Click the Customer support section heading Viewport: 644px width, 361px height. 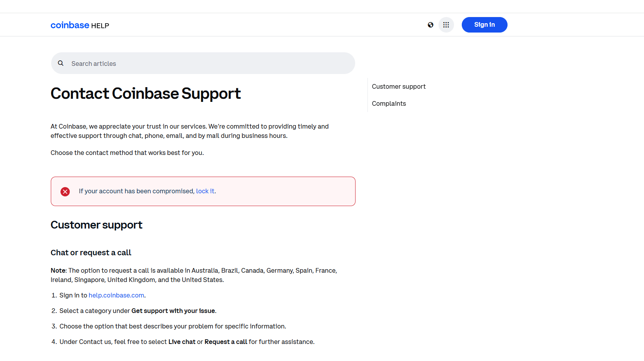(97, 225)
